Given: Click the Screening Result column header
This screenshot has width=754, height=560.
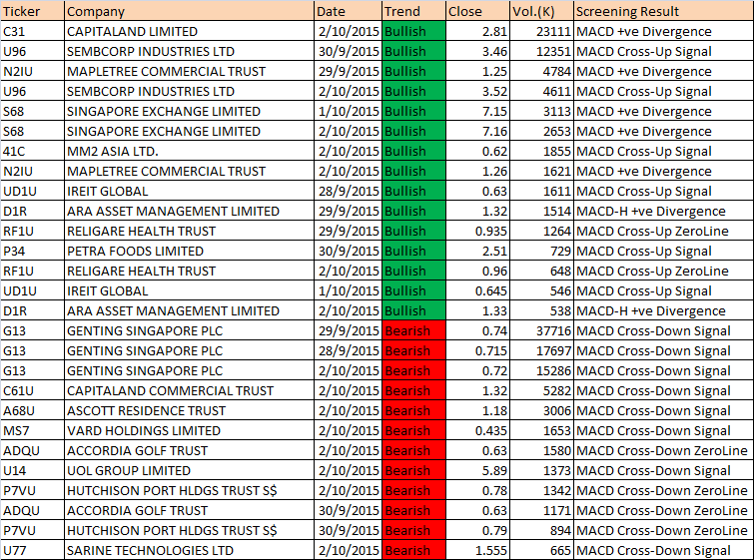Looking at the screenshot, I should click(663, 11).
